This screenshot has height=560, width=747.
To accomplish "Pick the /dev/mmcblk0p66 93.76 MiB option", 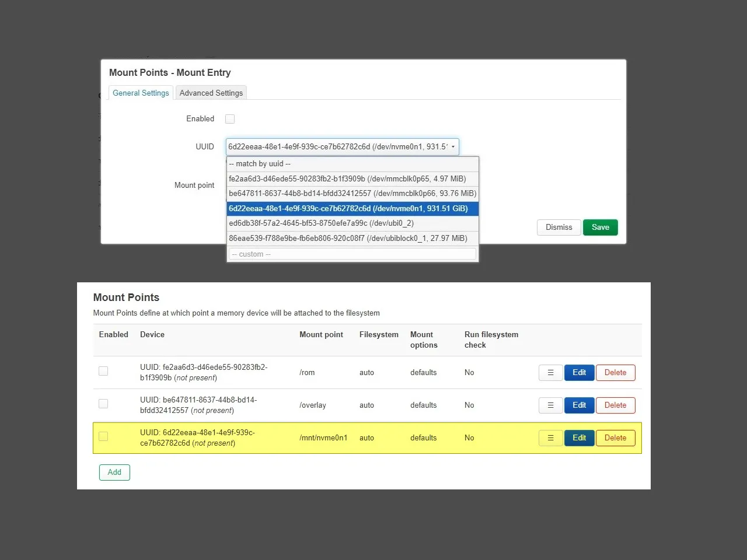I will [x=352, y=194].
